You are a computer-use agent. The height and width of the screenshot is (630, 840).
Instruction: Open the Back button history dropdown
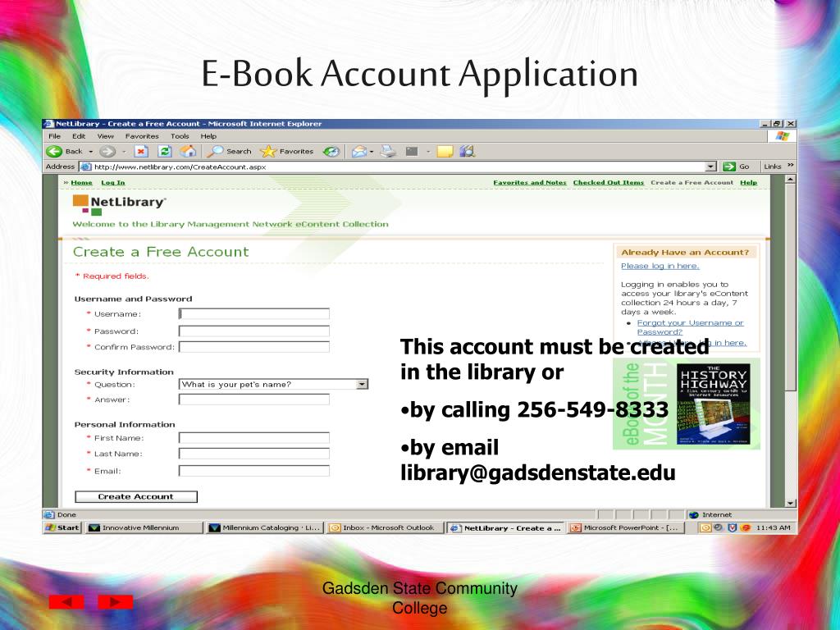coord(90,152)
